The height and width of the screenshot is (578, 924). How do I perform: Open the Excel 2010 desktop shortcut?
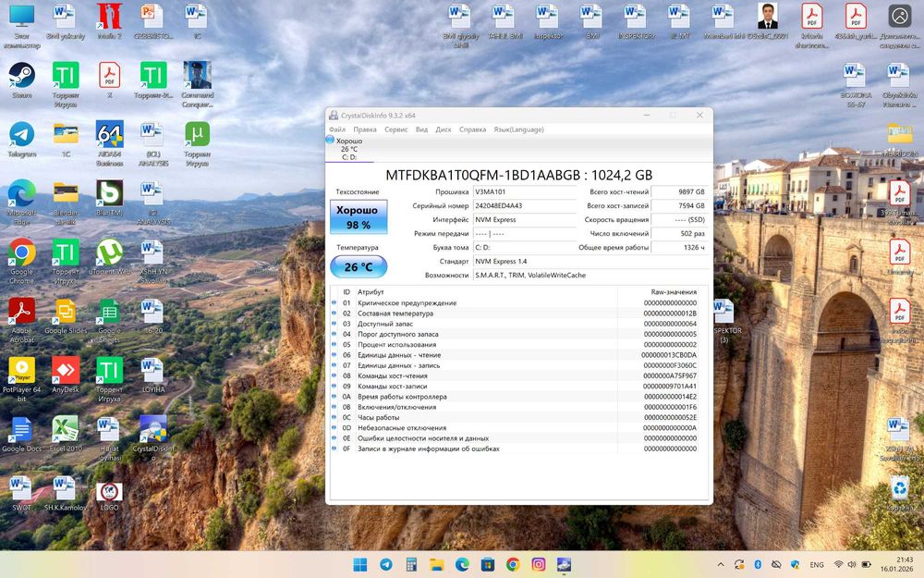66,435
